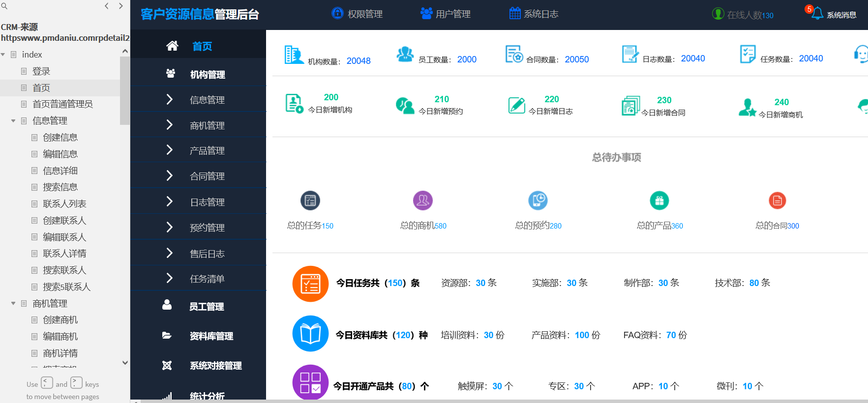Click the red 总的合同 icon
The image size is (868, 403).
coord(778,201)
